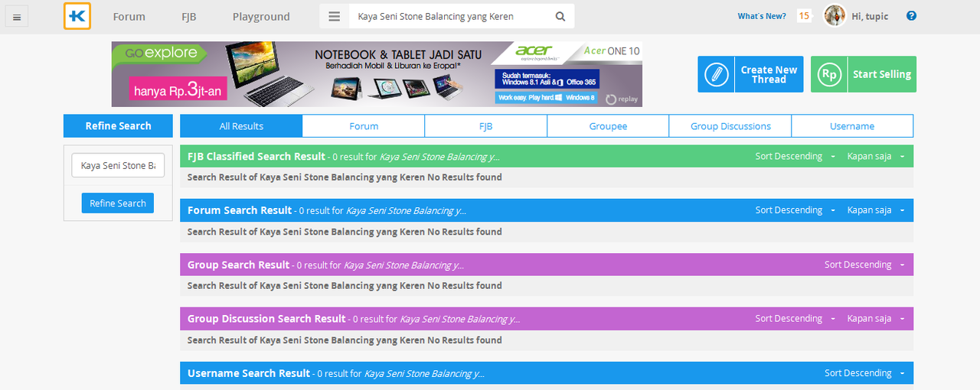
Task: Click the magnifying glass search icon
Action: (x=560, y=16)
